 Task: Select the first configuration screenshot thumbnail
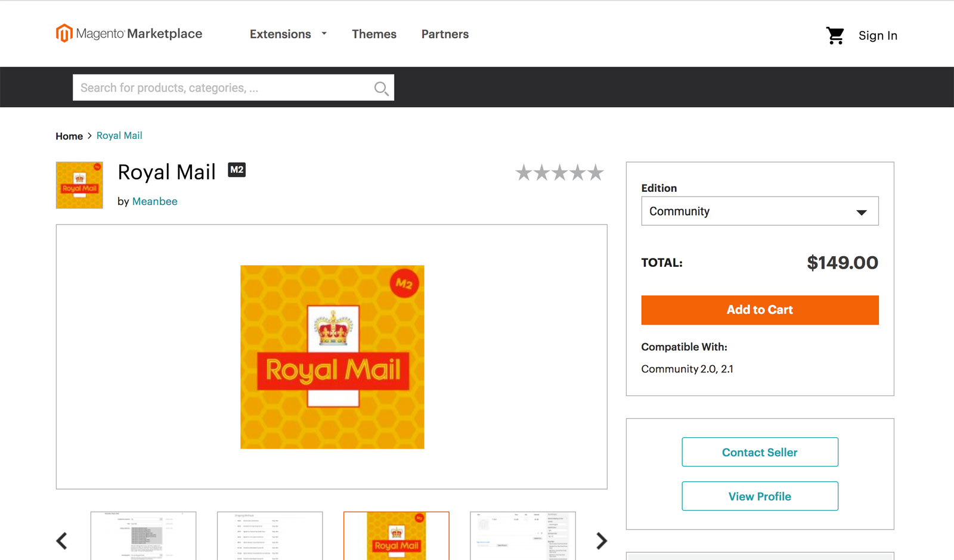(143, 536)
